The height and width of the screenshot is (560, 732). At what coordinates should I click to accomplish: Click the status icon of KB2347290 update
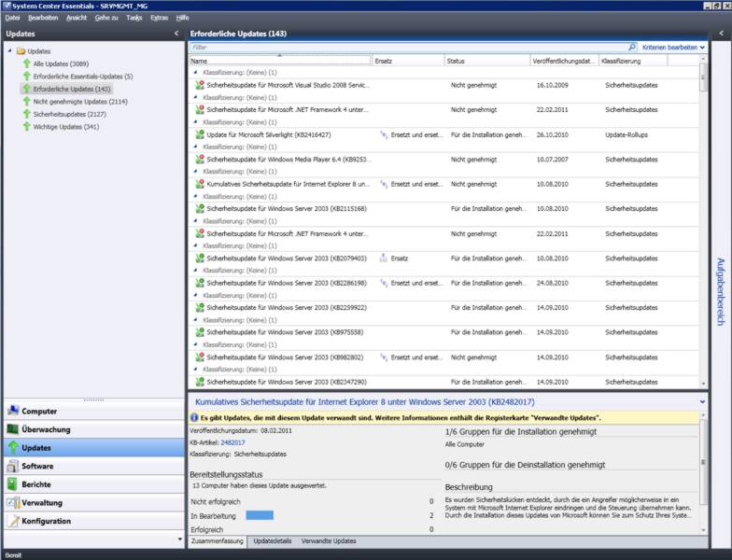[200, 382]
